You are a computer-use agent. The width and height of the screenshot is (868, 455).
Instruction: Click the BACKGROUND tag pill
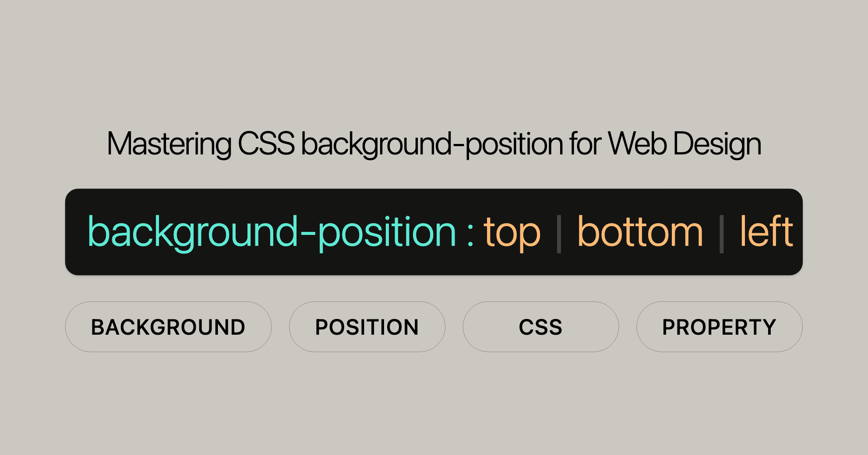(x=168, y=327)
